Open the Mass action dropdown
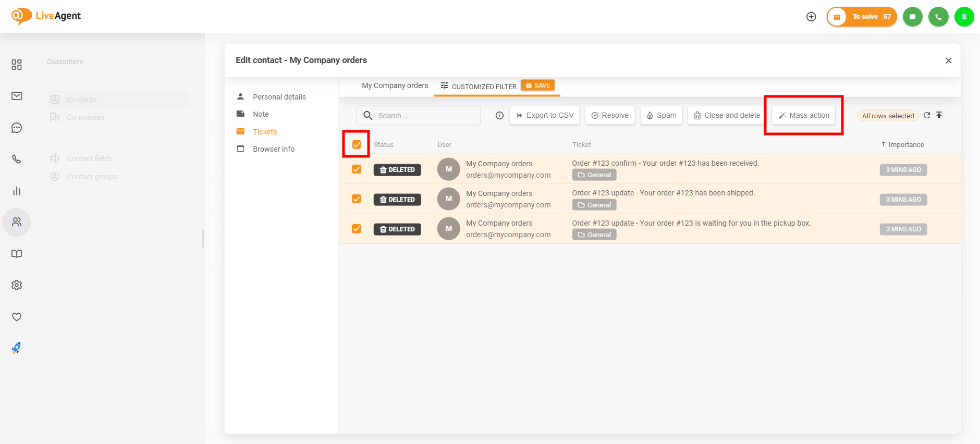 804,115
